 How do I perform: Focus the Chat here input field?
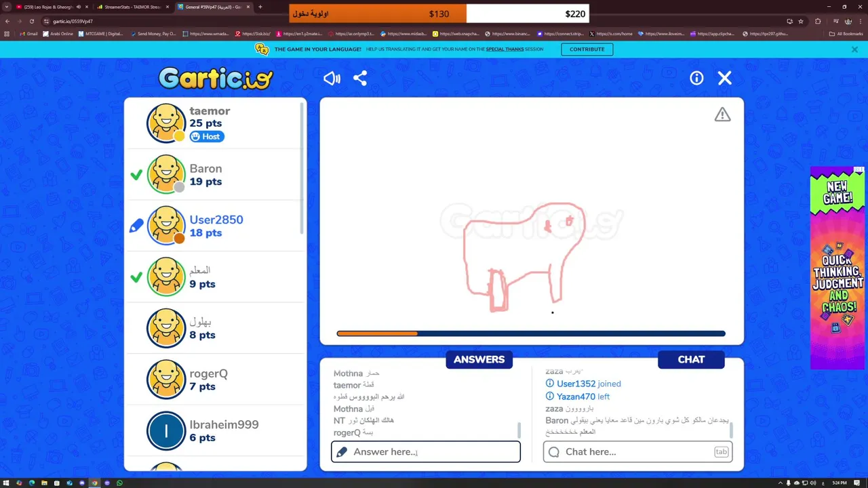(637, 452)
